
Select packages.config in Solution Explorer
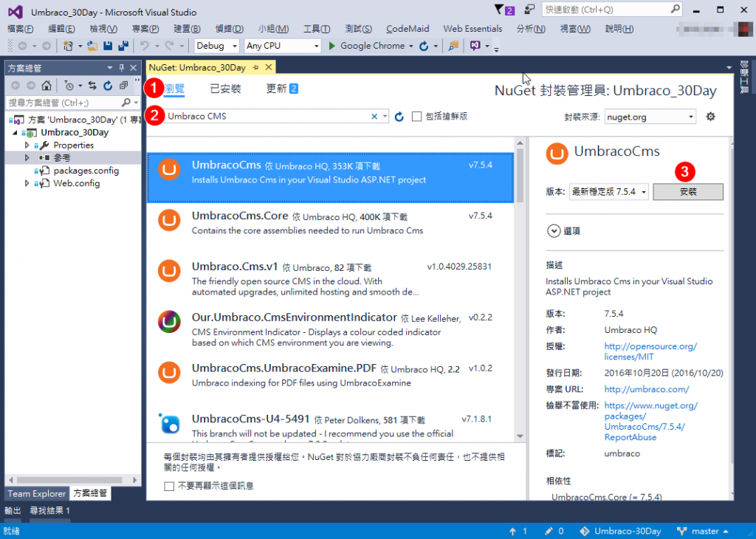pyautogui.click(x=86, y=171)
